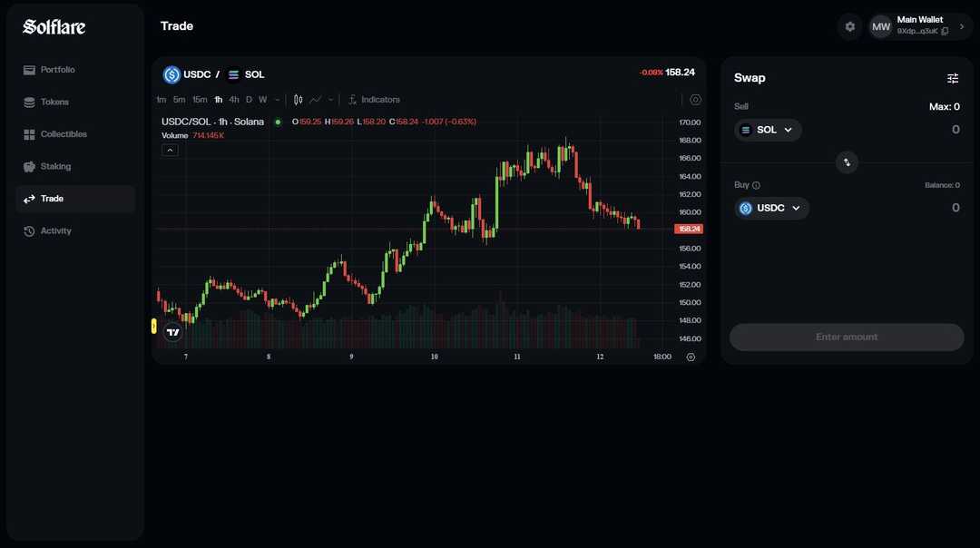This screenshot has width=980, height=548.
Task: Open the swap settings sliders icon
Action: click(x=953, y=78)
